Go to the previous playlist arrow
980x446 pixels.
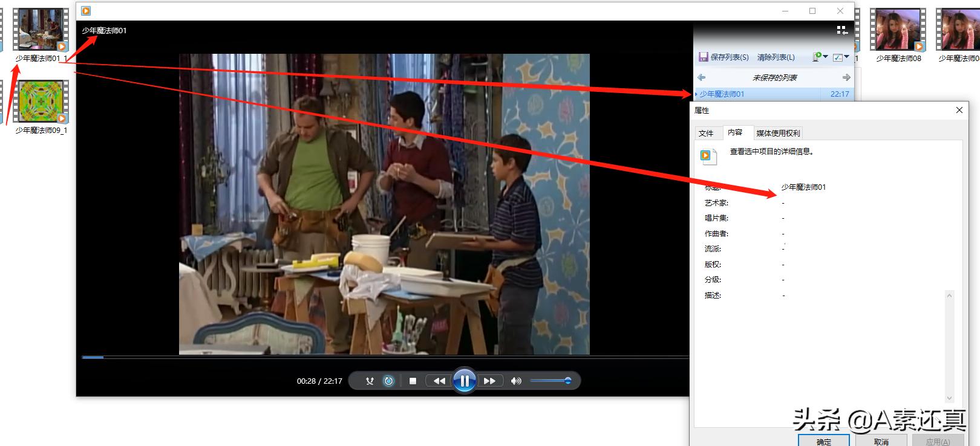(x=702, y=77)
